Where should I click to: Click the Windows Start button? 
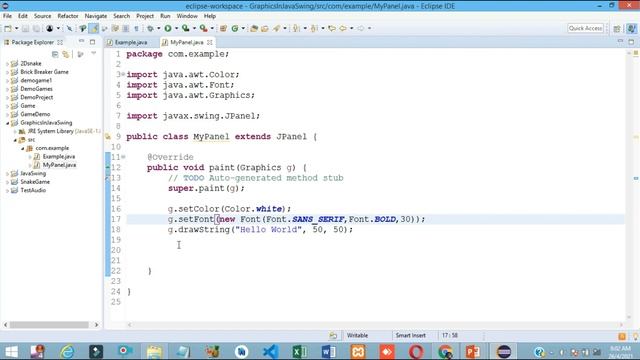(x=11, y=351)
